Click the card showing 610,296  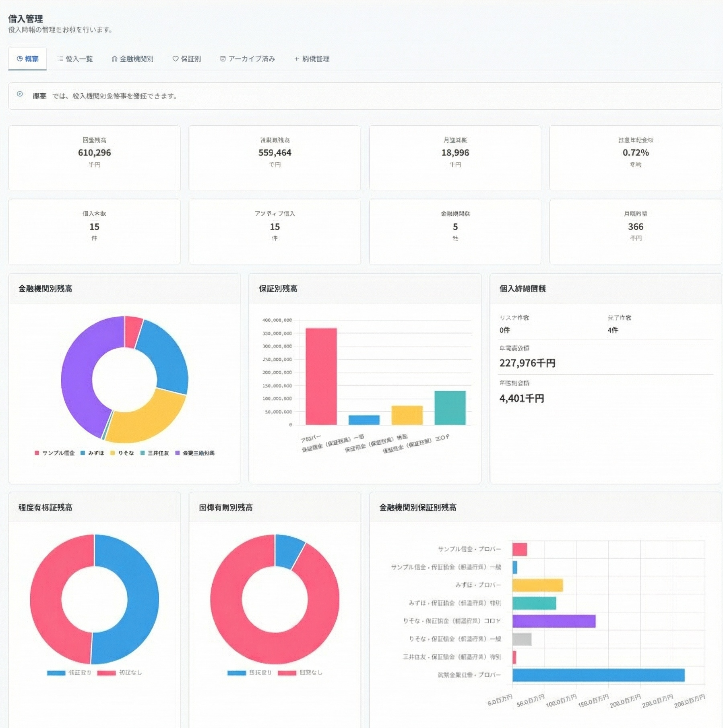tap(94, 157)
